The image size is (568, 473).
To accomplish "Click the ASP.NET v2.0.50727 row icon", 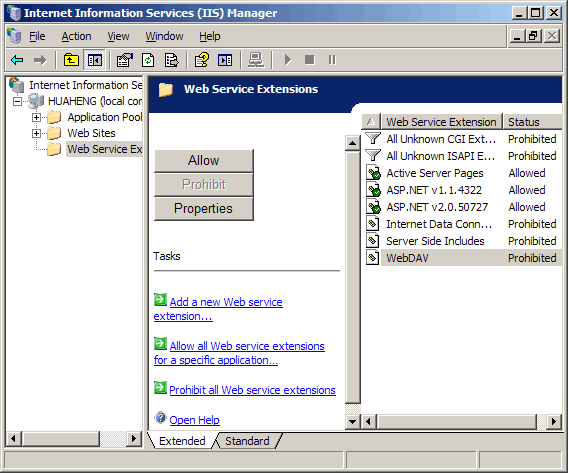I will [373, 207].
